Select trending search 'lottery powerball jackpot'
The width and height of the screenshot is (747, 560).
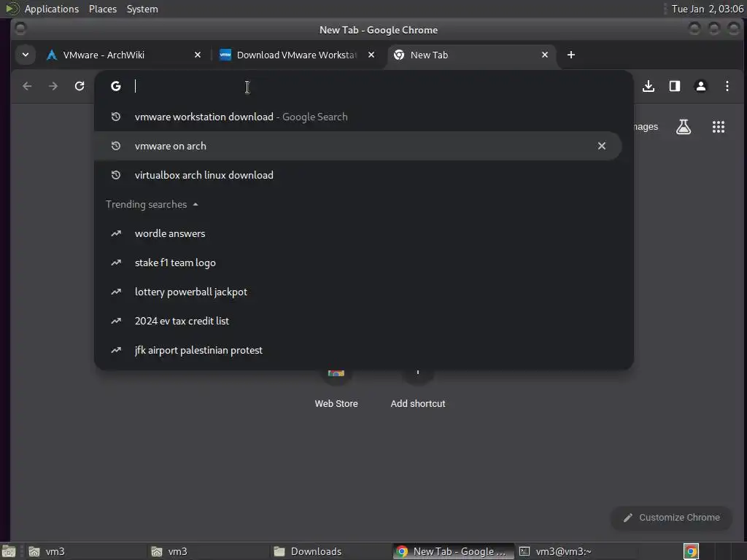click(357, 292)
